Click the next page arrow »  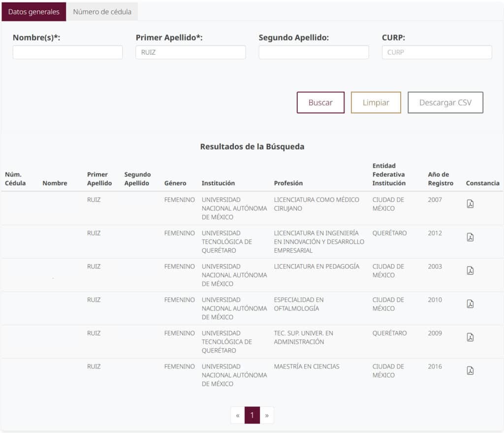pos(267,415)
